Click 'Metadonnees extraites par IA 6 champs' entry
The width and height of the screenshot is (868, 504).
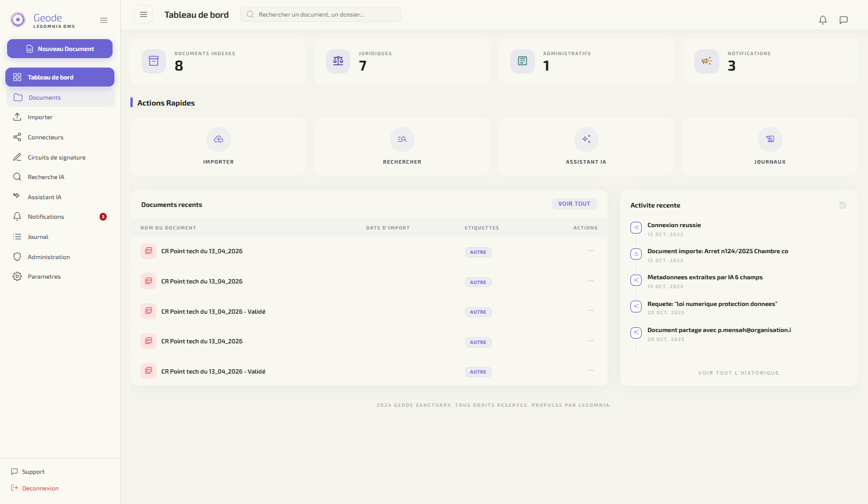705,277
